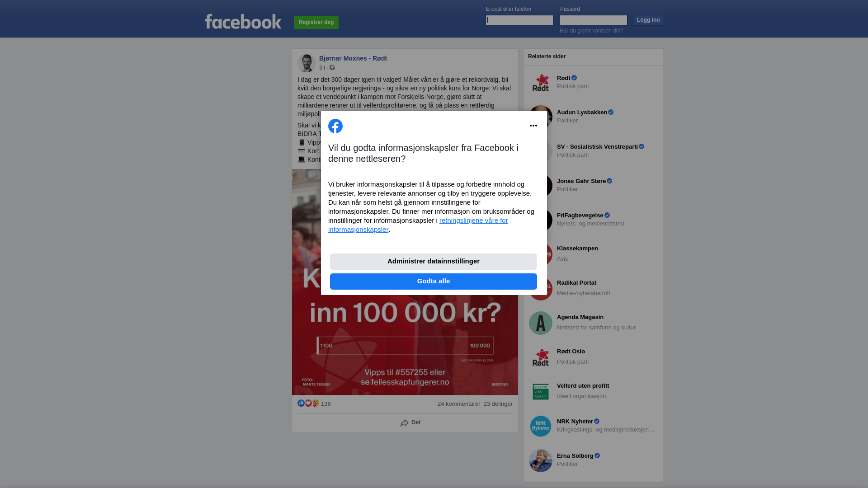View the 24 kommentarer on post
This screenshot has width=868, height=488.
459,404
